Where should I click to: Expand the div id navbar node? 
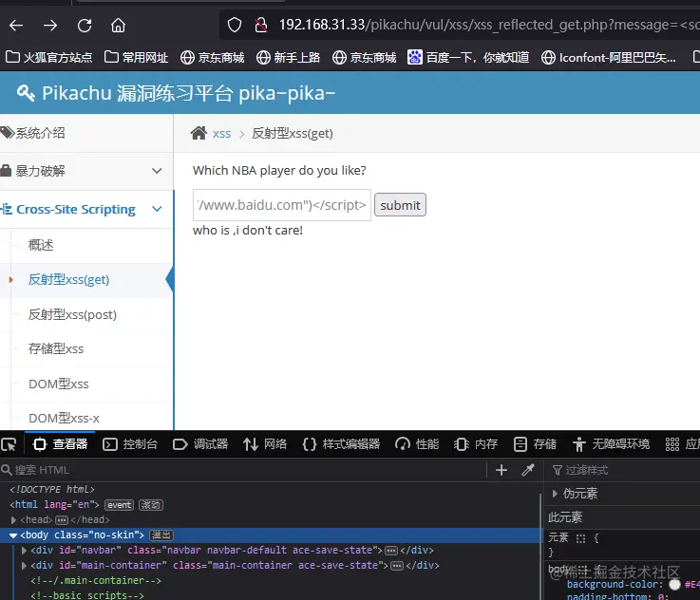(x=24, y=550)
